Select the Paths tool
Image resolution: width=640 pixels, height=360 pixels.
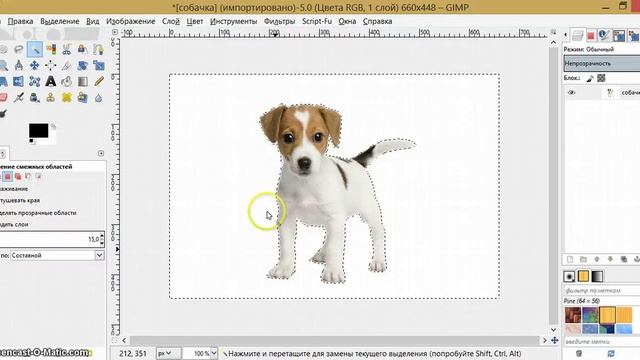98,49
